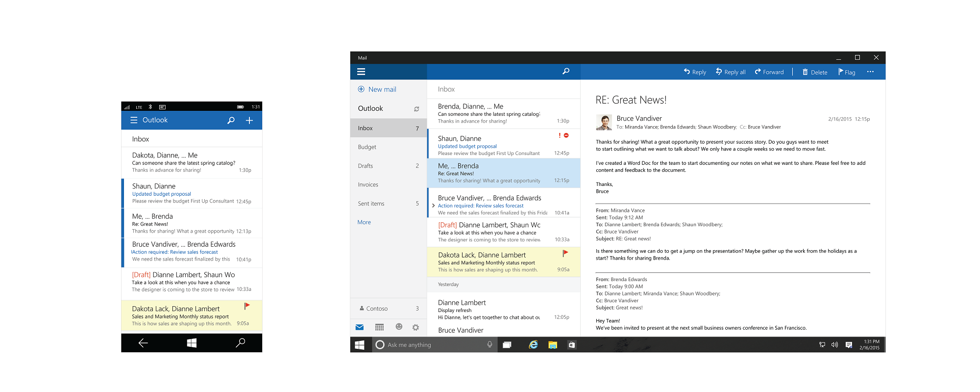980x392 pixels.
Task: Expand conversation arrow beside Bruce Vandiver, ... Brenda Edwards
Action: point(433,206)
